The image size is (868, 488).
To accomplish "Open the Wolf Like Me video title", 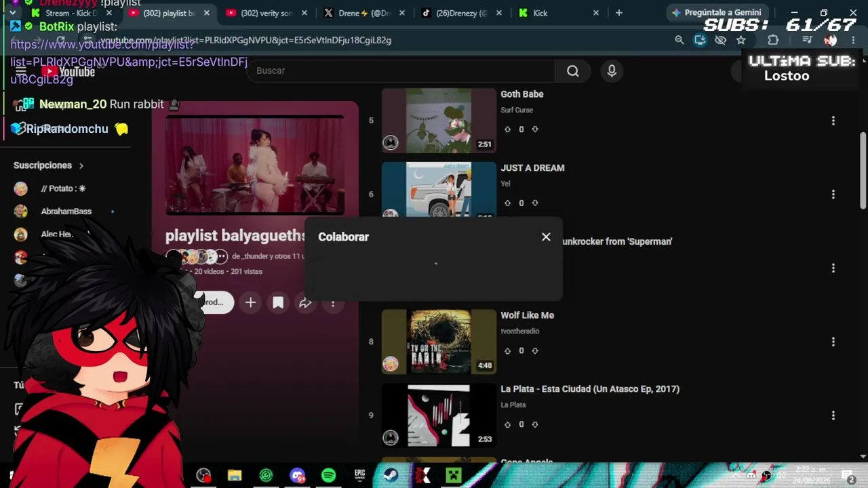I will (x=528, y=315).
